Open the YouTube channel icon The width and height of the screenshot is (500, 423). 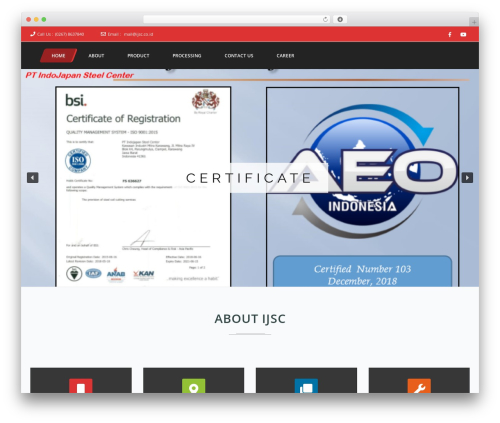click(x=463, y=34)
